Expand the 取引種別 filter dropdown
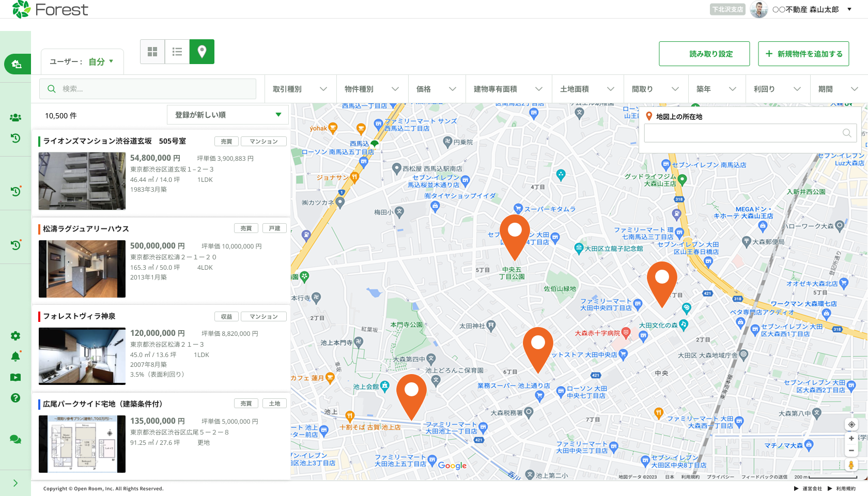868x496 pixels. point(300,89)
